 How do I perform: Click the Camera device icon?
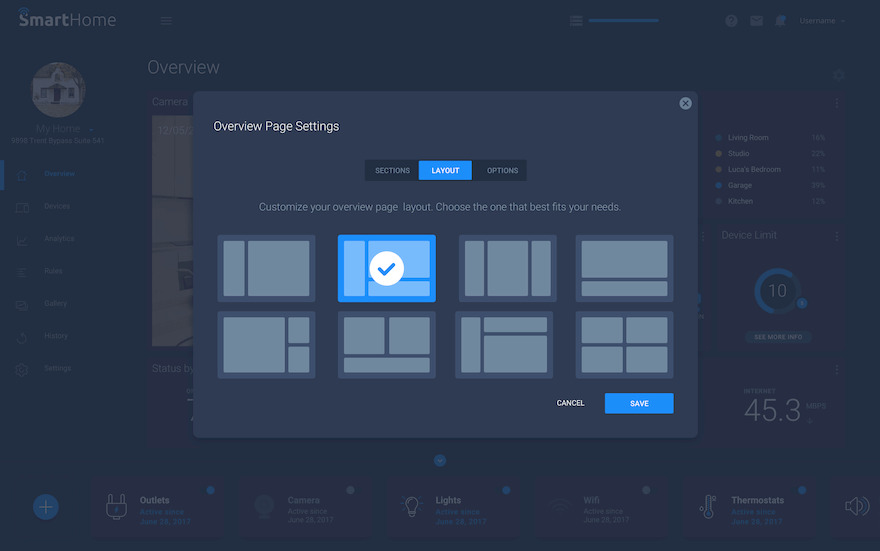[264, 506]
